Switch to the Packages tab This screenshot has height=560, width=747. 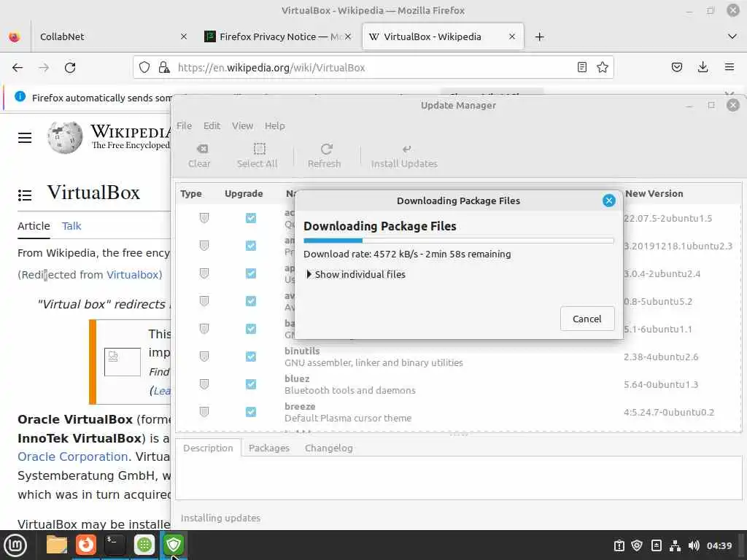pyautogui.click(x=268, y=448)
